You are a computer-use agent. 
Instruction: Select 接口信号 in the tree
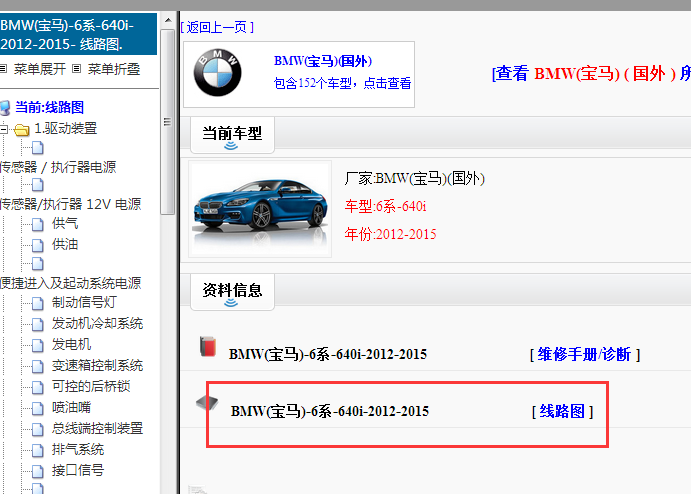pyautogui.click(x=78, y=470)
